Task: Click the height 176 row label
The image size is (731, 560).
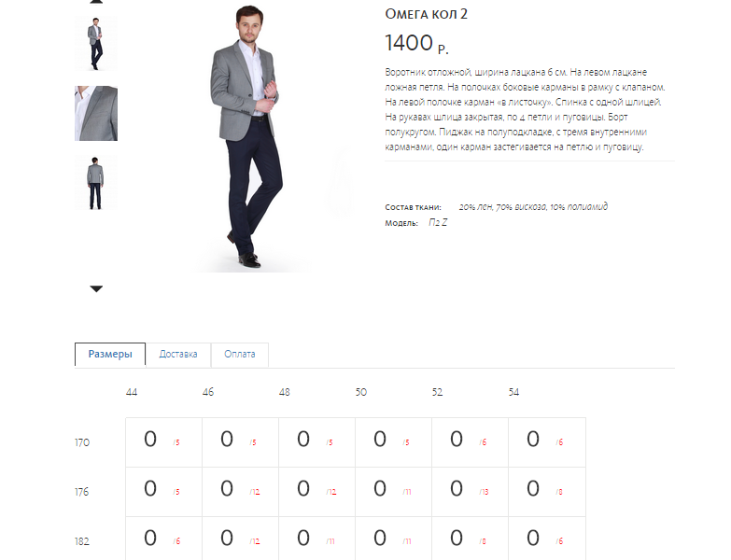Action: pos(81,492)
